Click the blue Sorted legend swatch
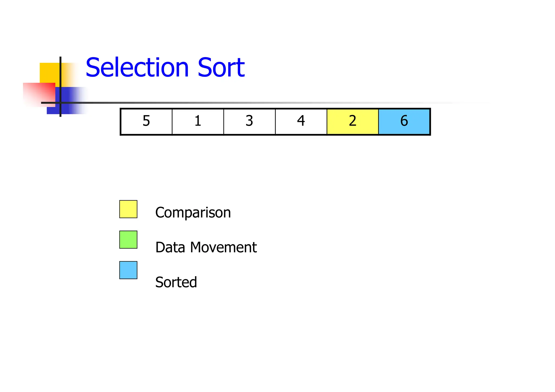555x392 pixels. 128,270
